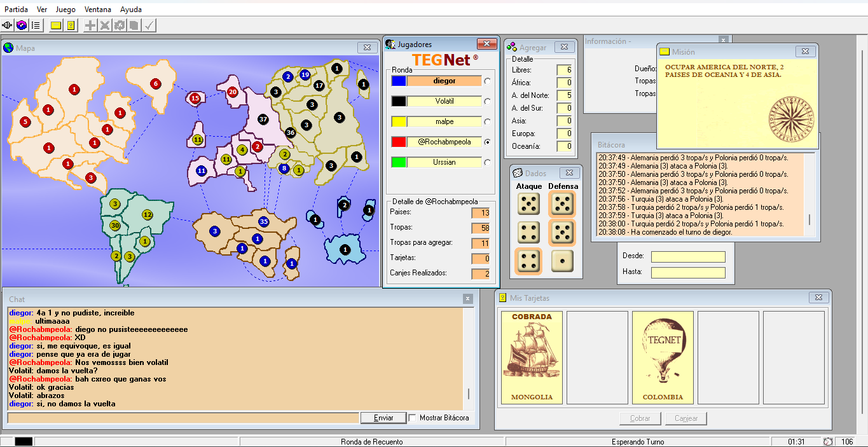Click the stopwatch icon in status bar

point(828,441)
